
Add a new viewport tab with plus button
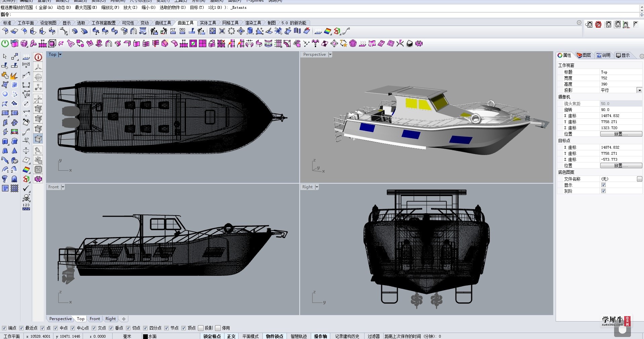coord(124,319)
